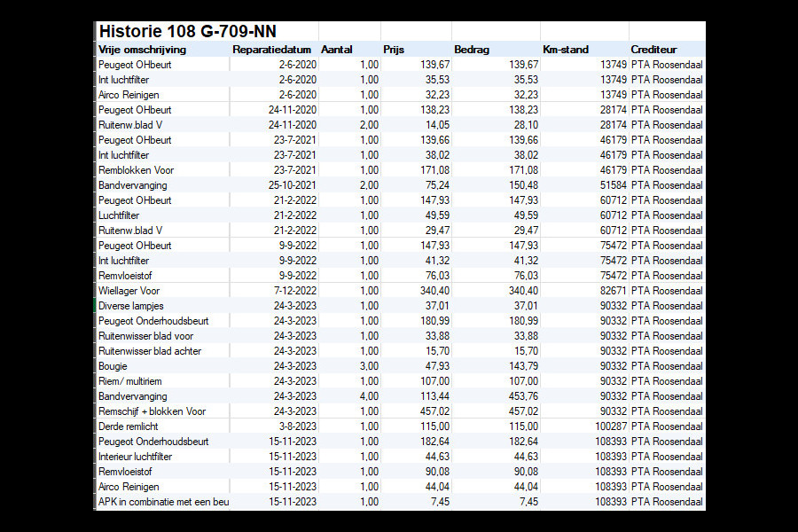Screen dimensions: 798x532
Task: Select the Prijs value '182,64'
Action: point(435,442)
